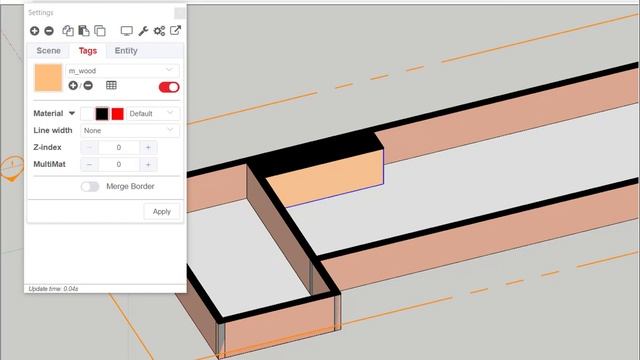Open the gears preferences icon
640x360 pixels.
pos(159,31)
